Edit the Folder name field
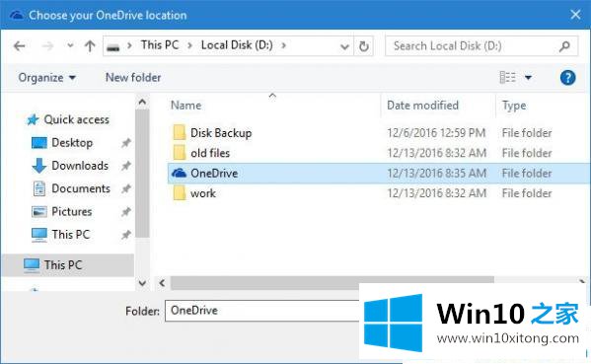591x364 pixels. pos(262,311)
